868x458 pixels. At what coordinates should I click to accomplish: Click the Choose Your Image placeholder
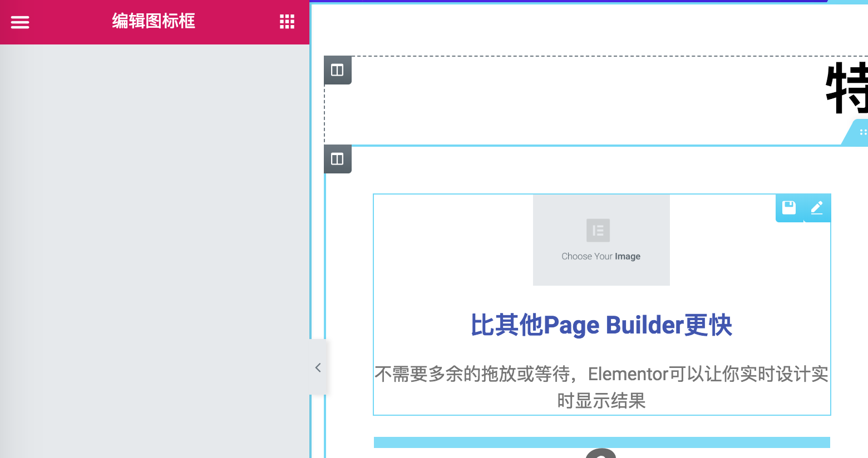pos(601,240)
